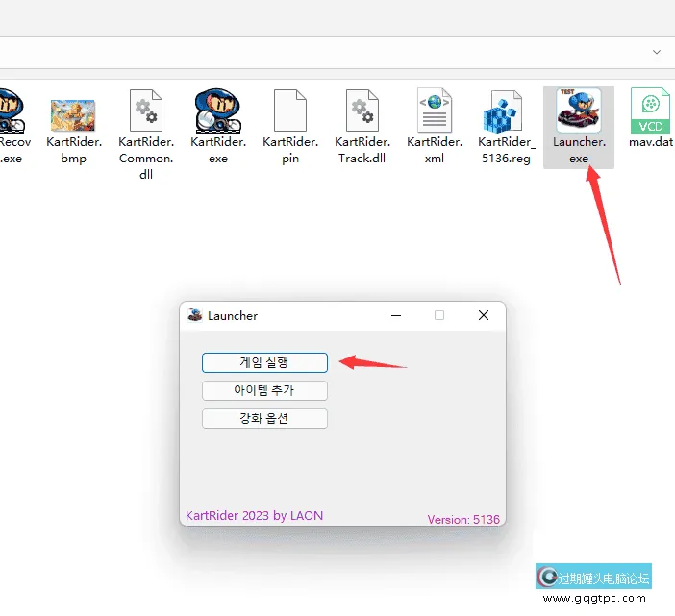Click the KartRider 2023 by LAON label
Screen dimensions: 675x616
[254, 516]
